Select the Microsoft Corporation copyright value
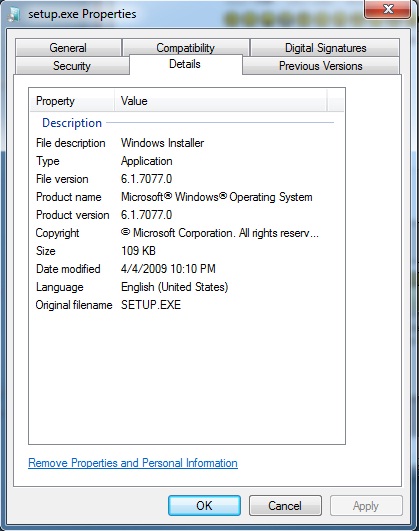 (219, 233)
